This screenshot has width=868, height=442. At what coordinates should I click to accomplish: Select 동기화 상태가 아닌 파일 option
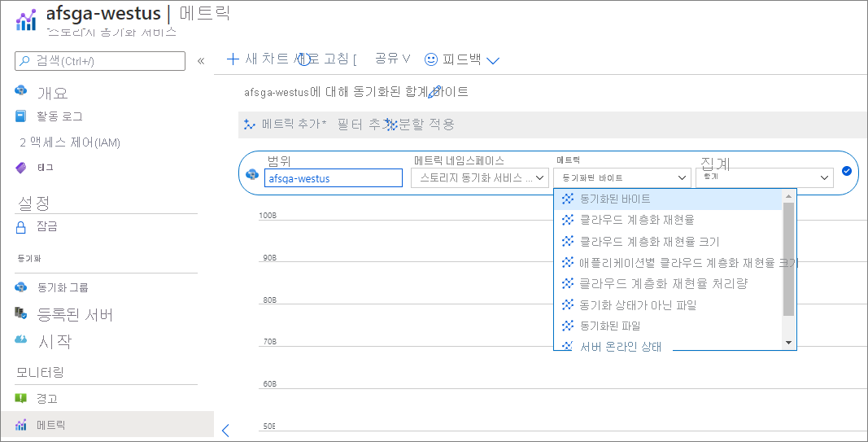[x=668, y=304]
